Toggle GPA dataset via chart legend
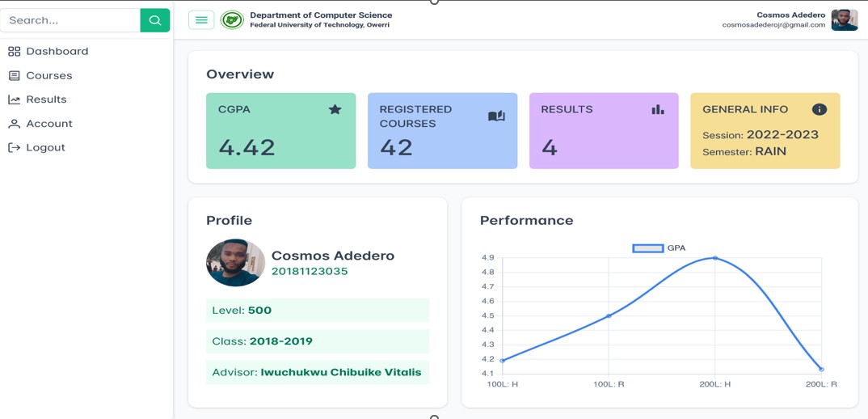The width and height of the screenshot is (868, 419). click(x=659, y=248)
